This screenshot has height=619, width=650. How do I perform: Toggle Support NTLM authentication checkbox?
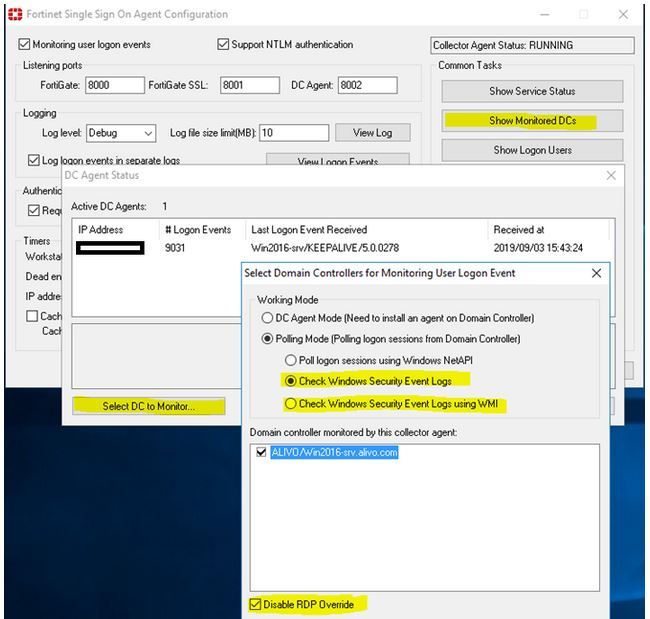click(223, 44)
